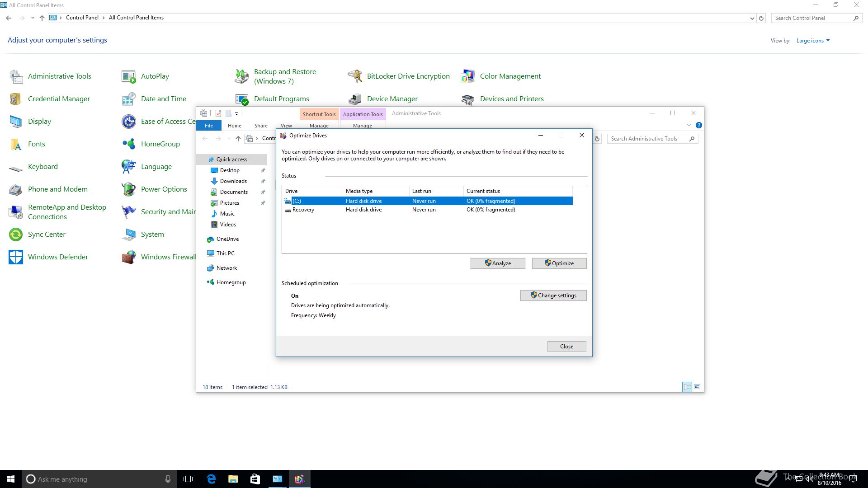Open Downloads in the navigation pane

233,181
